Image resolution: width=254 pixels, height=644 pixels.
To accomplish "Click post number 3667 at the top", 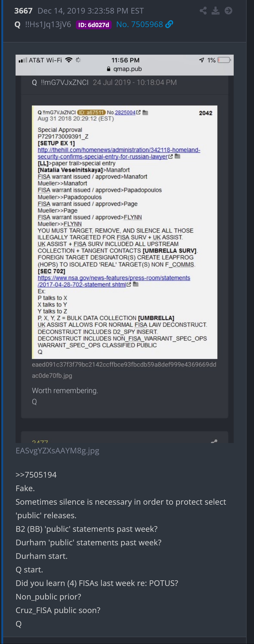I will pyautogui.click(x=23, y=11).
